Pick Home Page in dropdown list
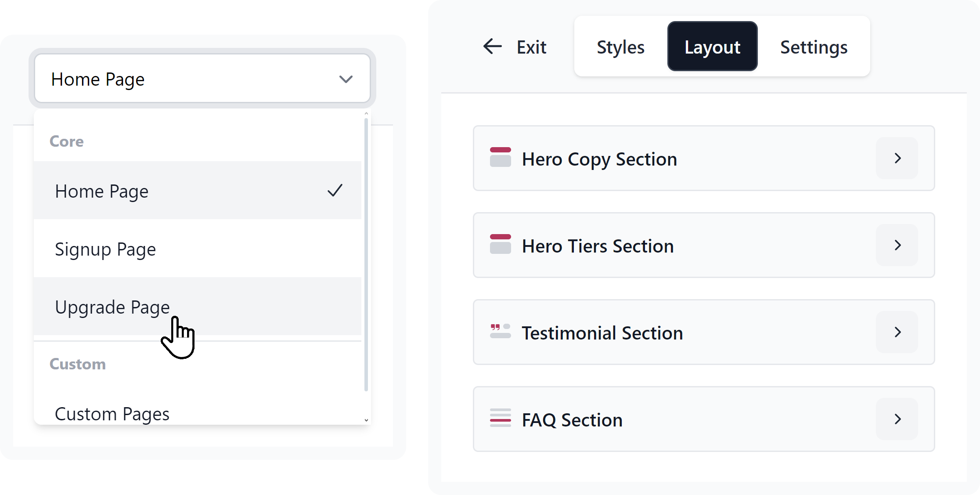The height and width of the screenshot is (495, 980). (x=102, y=191)
